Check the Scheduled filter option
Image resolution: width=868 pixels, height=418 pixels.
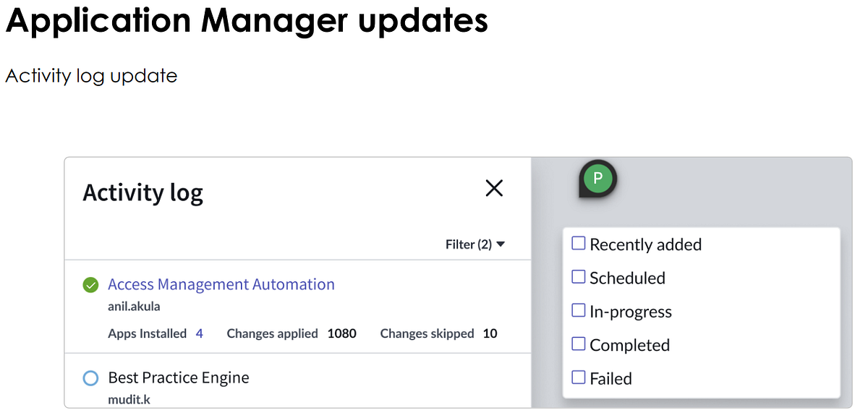click(578, 277)
